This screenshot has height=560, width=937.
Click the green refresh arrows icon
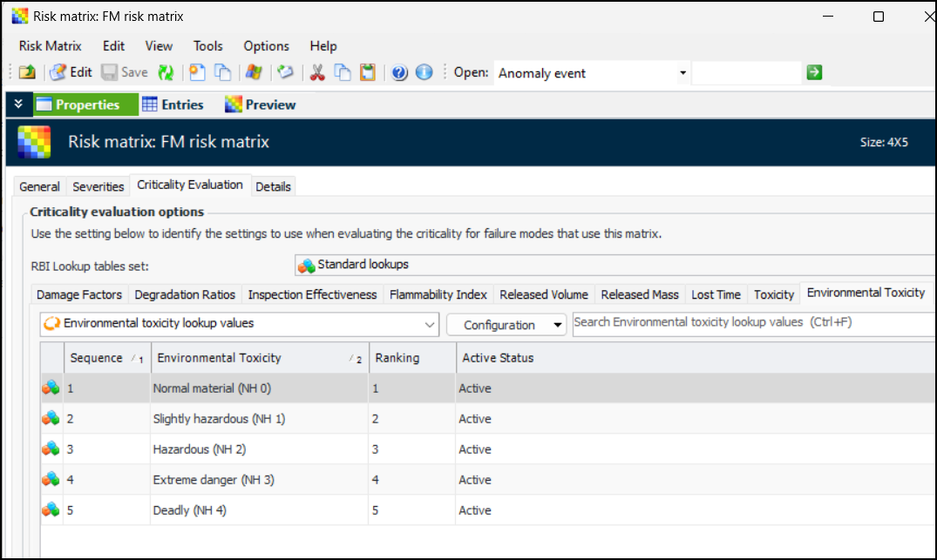(166, 73)
